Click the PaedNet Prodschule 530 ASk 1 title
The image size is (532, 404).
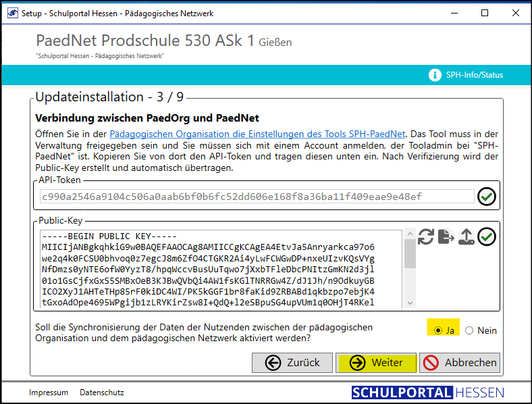point(145,41)
